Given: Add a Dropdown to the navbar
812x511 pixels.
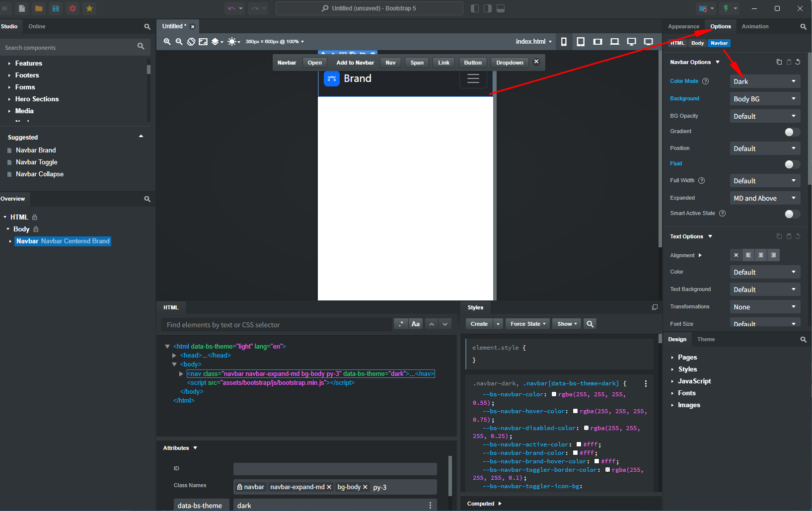Looking at the screenshot, I should [510, 63].
